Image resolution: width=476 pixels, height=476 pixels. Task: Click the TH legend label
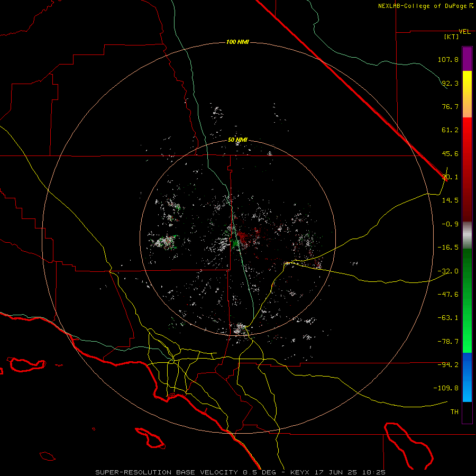pos(454,412)
